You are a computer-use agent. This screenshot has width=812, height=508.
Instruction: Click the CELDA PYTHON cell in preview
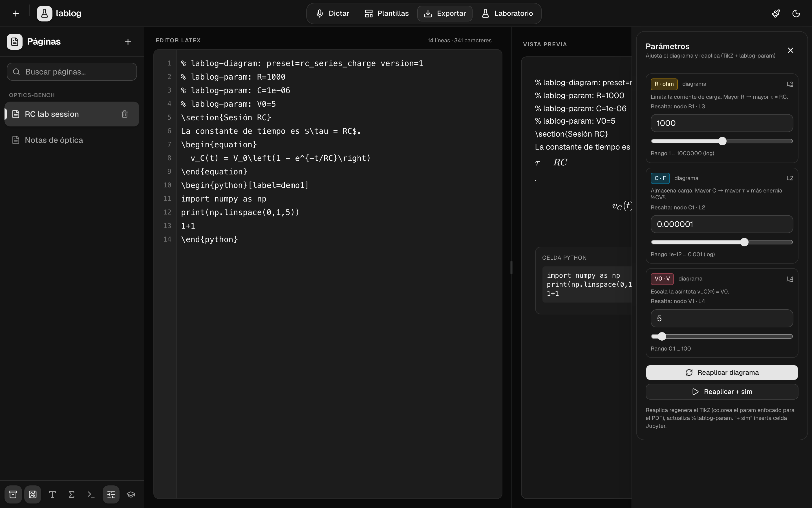tap(584, 281)
